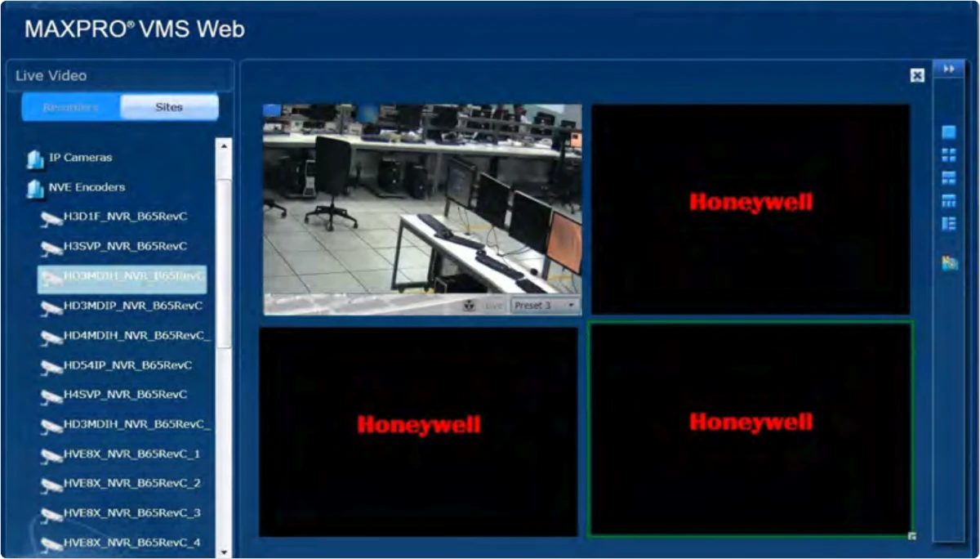
Task: Close the video panel with X button
Action: click(x=917, y=75)
